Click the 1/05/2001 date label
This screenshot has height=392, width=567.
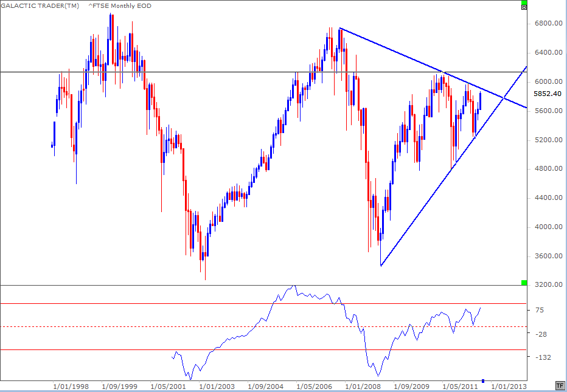pyautogui.click(x=168, y=387)
